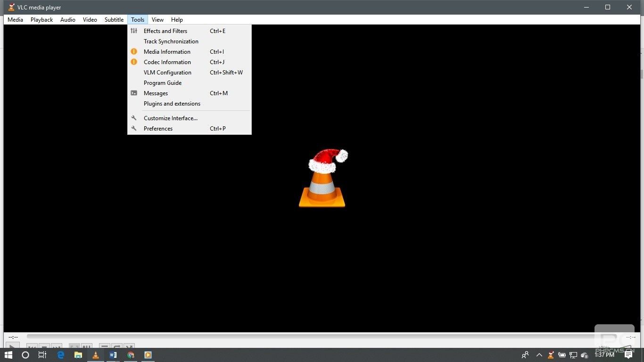Image resolution: width=644 pixels, height=362 pixels.
Task: Click the Media Information orange icon entry
Action: coord(189,52)
